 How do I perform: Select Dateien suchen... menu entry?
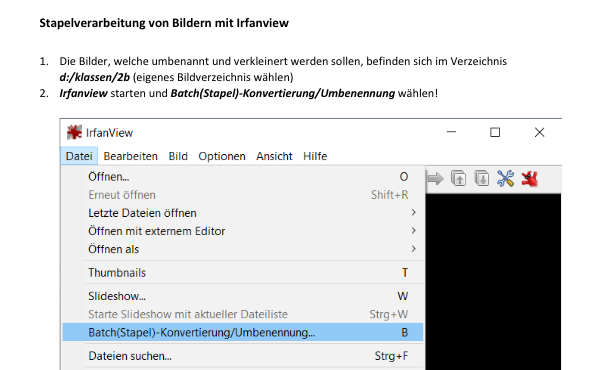click(243, 356)
